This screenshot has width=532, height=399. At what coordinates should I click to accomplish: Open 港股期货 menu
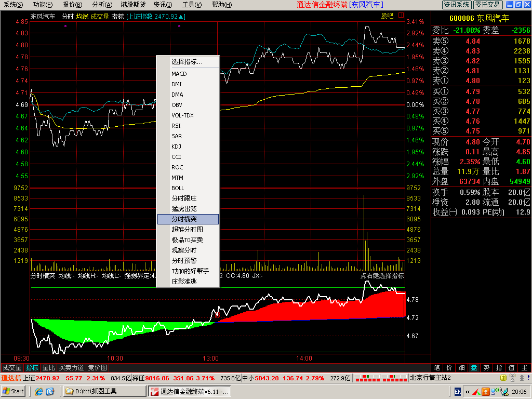(133, 5)
